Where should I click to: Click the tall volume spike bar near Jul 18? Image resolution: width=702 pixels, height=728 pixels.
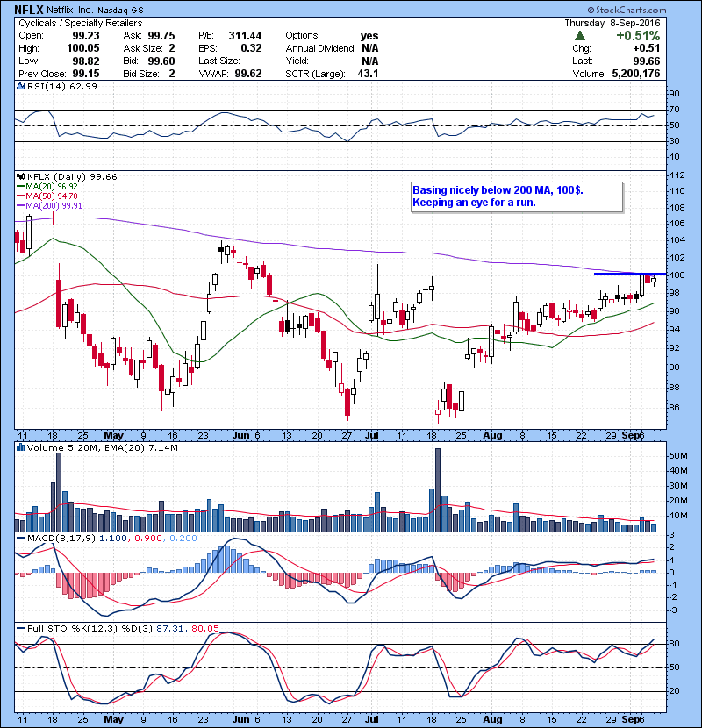(x=438, y=489)
